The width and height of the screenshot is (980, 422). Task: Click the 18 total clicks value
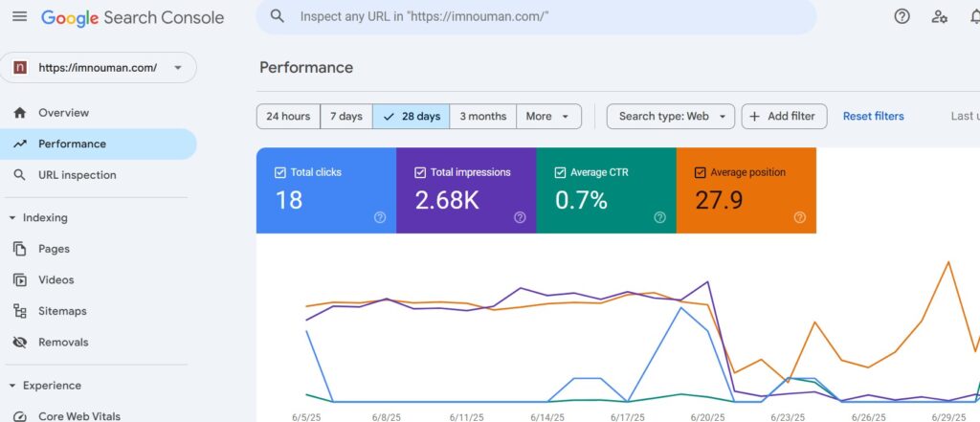[x=289, y=200]
